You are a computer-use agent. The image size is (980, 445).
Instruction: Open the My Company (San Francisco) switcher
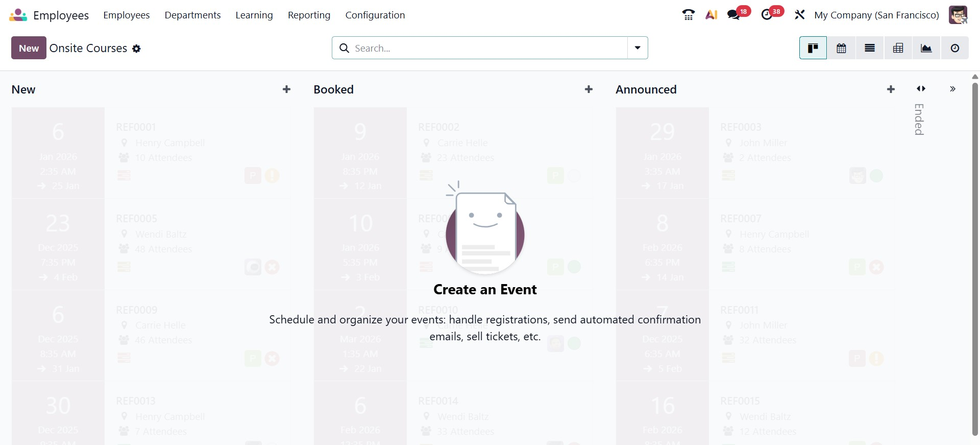point(876,15)
